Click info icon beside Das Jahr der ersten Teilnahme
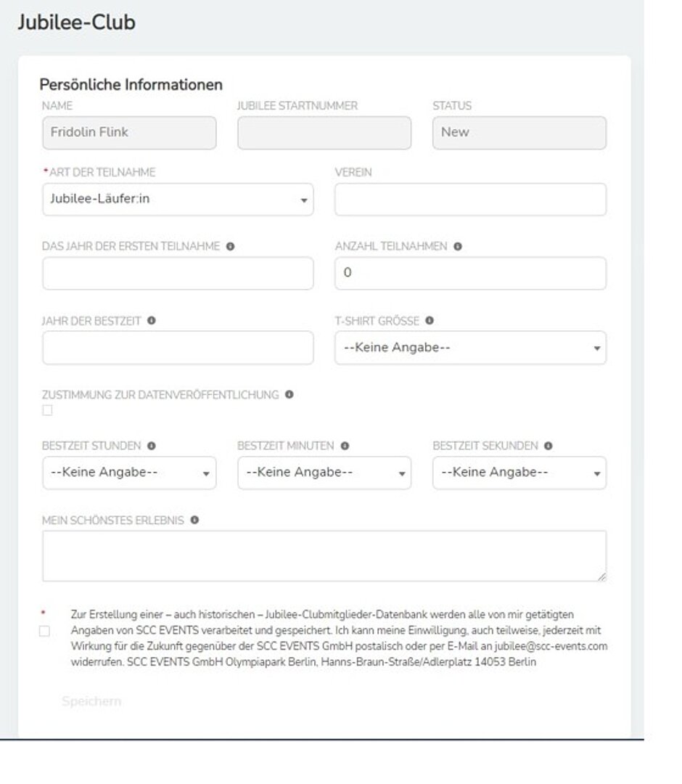The width and height of the screenshot is (682, 784). pos(230,246)
